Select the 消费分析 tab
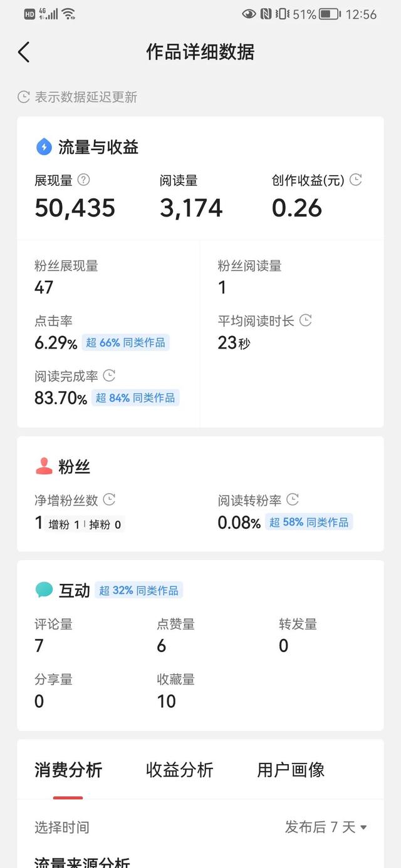The image size is (401, 868). pyautogui.click(x=68, y=770)
